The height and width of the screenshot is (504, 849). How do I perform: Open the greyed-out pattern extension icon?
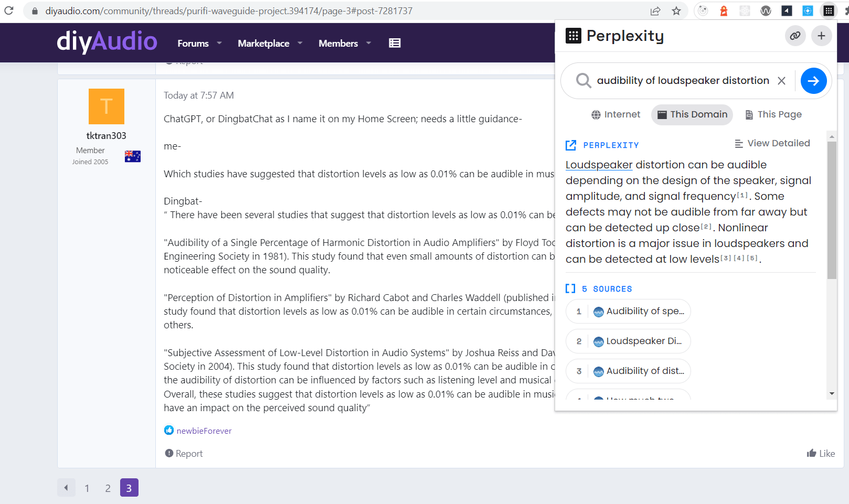tap(745, 10)
